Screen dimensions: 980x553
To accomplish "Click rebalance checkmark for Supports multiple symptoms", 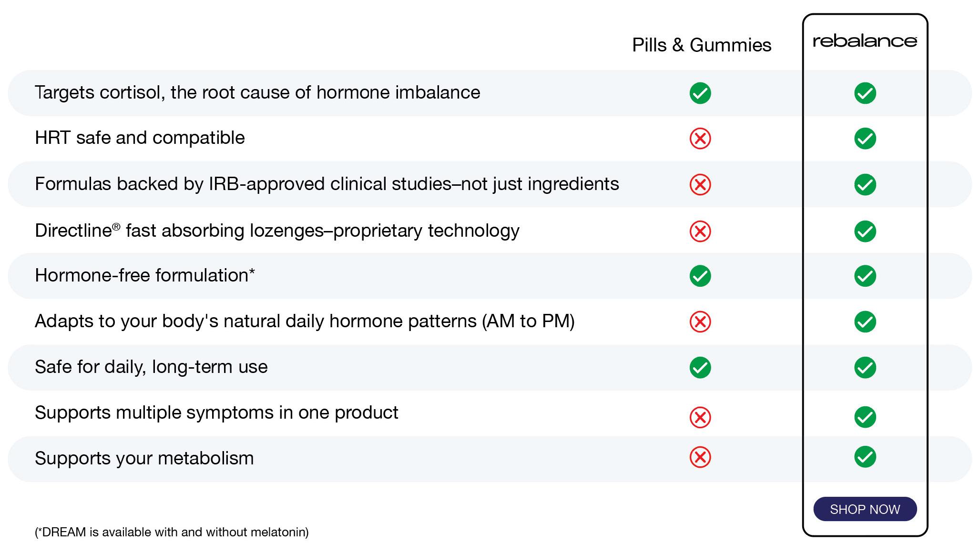I will 865,417.
